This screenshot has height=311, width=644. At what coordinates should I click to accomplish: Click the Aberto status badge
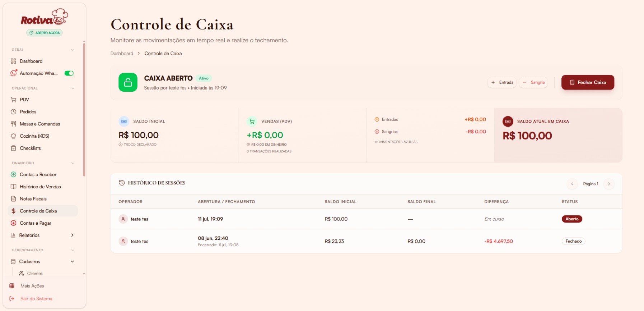pyautogui.click(x=572, y=219)
